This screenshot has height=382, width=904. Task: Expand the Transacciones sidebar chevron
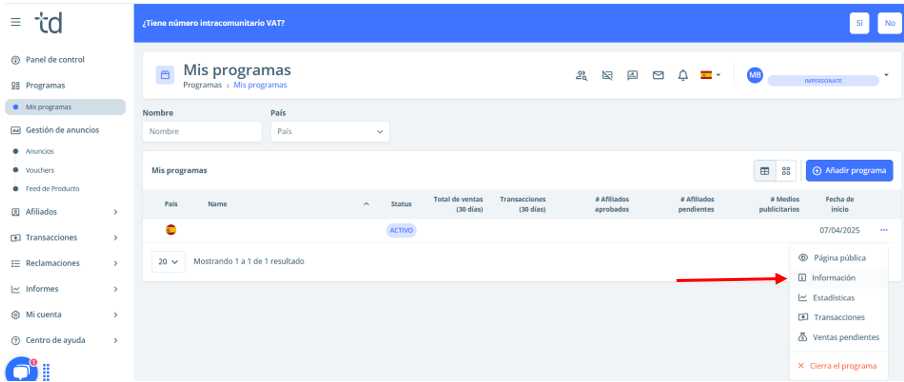click(115, 237)
